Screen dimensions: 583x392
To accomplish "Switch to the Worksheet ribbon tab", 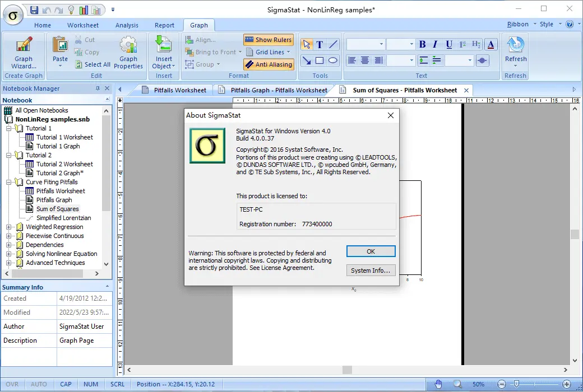I will [83, 25].
